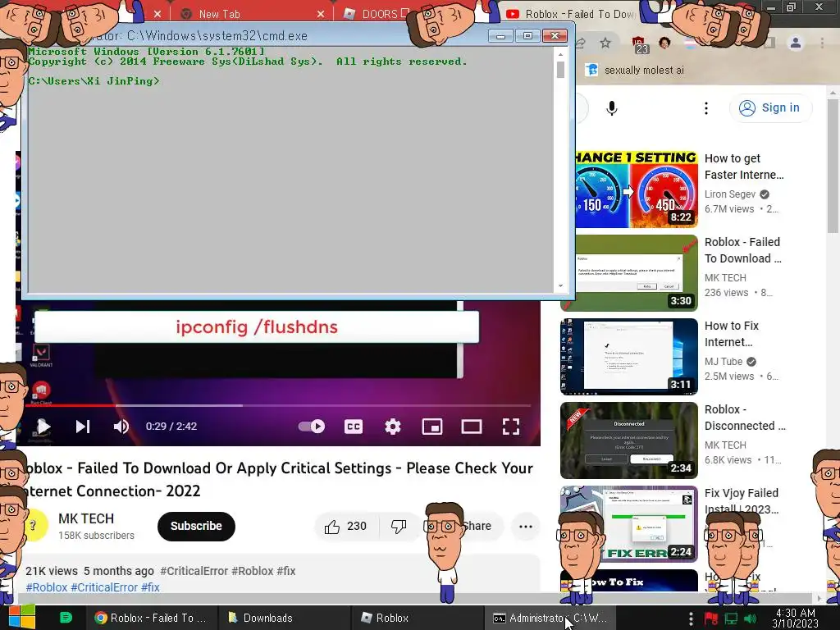Open the Action Center red flag icon
This screenshot has height=630, width=840.
click(711, 619)
